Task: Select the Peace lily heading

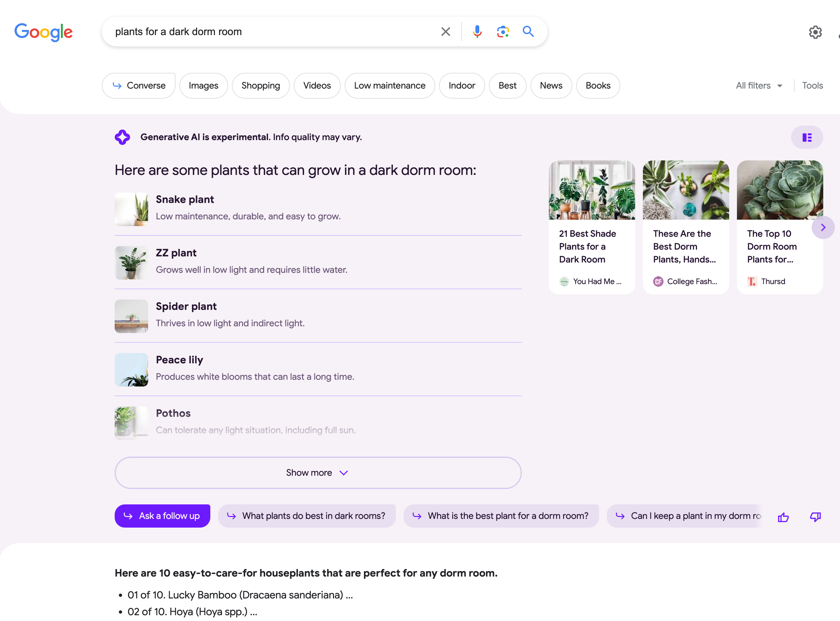Action: pyautogui.click(x=179, y=360)
